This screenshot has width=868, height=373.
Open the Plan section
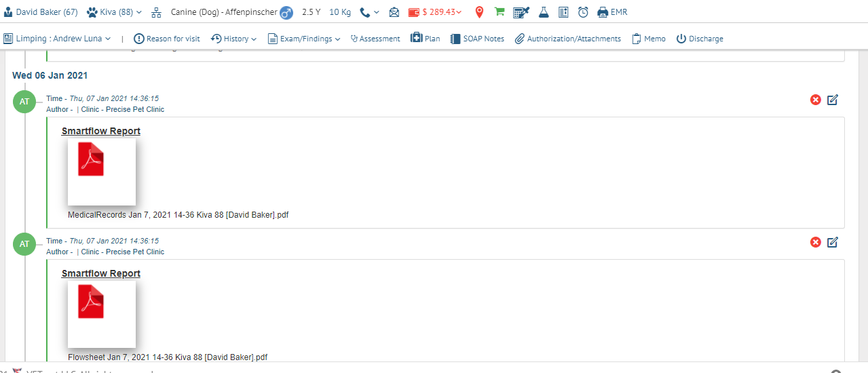point(426,39)
